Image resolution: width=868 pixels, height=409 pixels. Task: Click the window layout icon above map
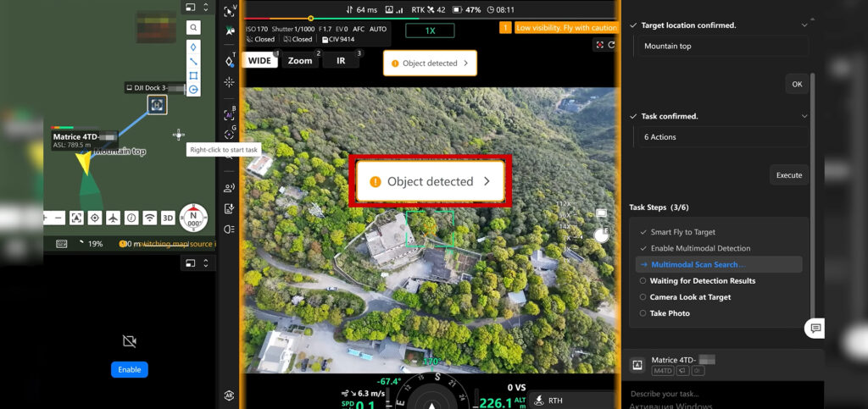coord(191,8)
